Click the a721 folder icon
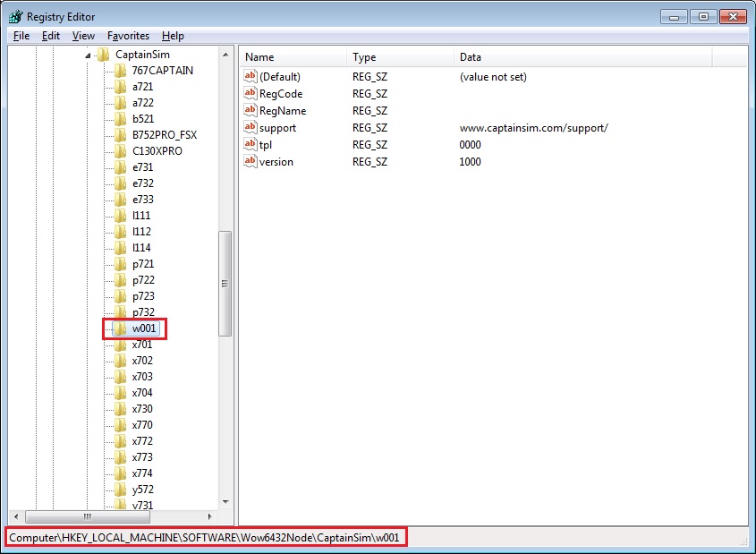The width and height of the screenshot is (756, 554). [x=120, y=87]
